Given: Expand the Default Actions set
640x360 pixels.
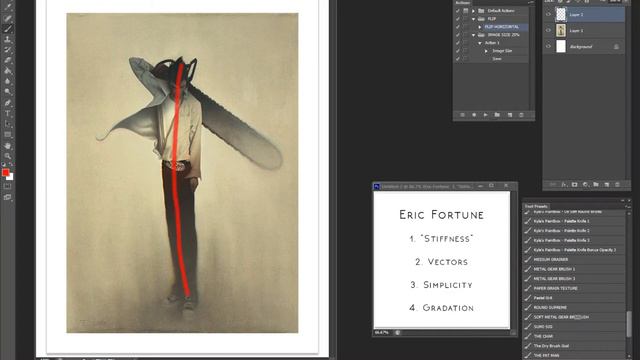Looking at the screenshot, I should click(473, 11).
